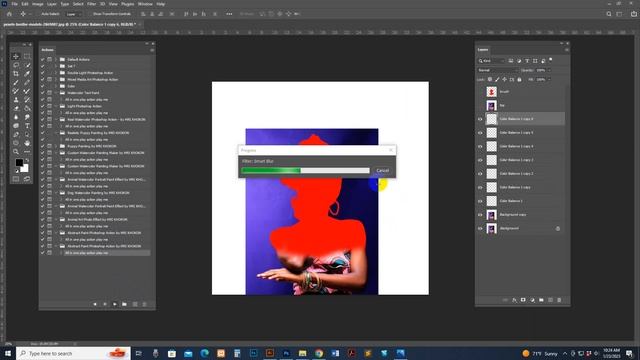
Task: Select the Crop tool
Action: 16,74
